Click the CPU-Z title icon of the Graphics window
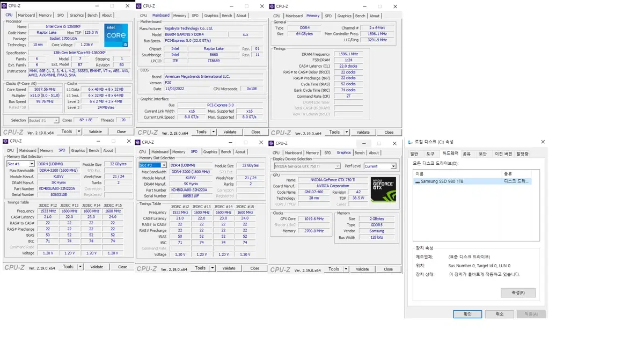The height and width of the screenshot is (344, 644). coord(272,143)
